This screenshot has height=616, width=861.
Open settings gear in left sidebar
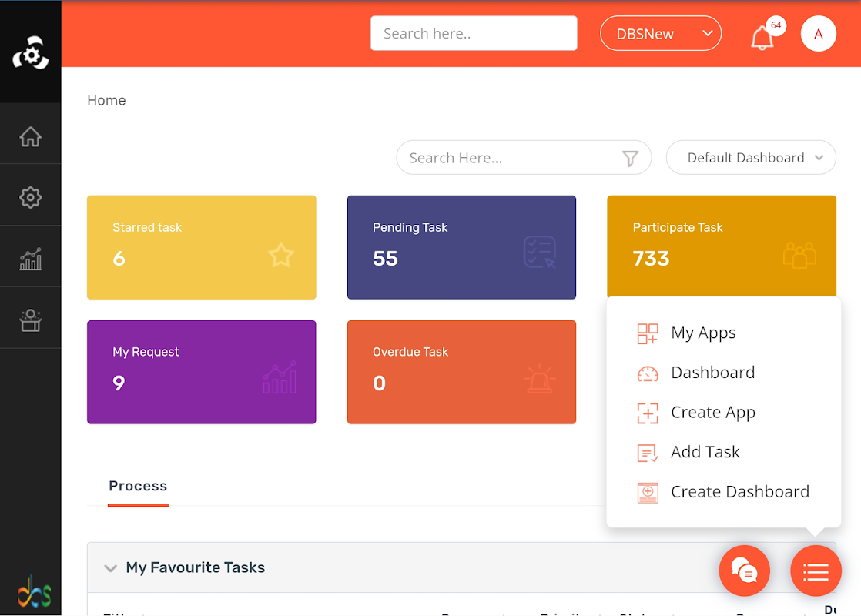(30, 198)
